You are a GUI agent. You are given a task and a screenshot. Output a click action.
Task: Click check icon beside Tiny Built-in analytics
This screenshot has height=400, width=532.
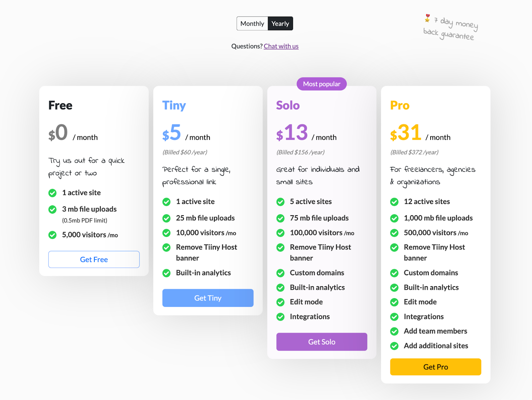pyautogui.click(x=167, y=273)
